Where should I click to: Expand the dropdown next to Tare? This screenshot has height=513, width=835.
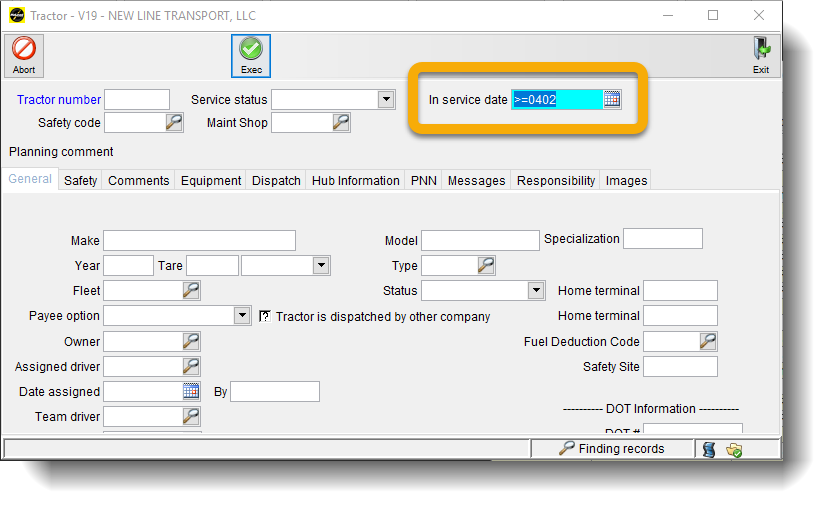(x=321, y=265)
